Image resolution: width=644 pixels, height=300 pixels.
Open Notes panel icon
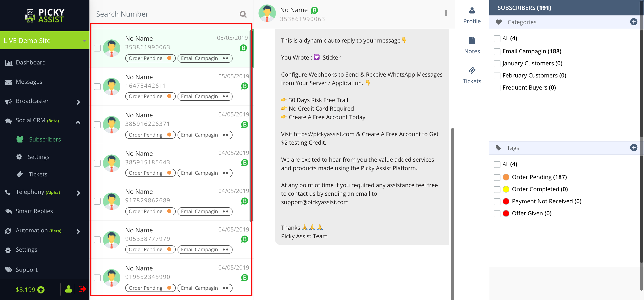472,41
